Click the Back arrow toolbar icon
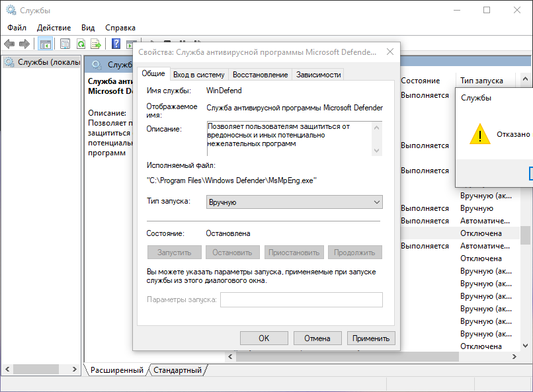The width and height of the screenshot is (533, 392). (9, 44)
